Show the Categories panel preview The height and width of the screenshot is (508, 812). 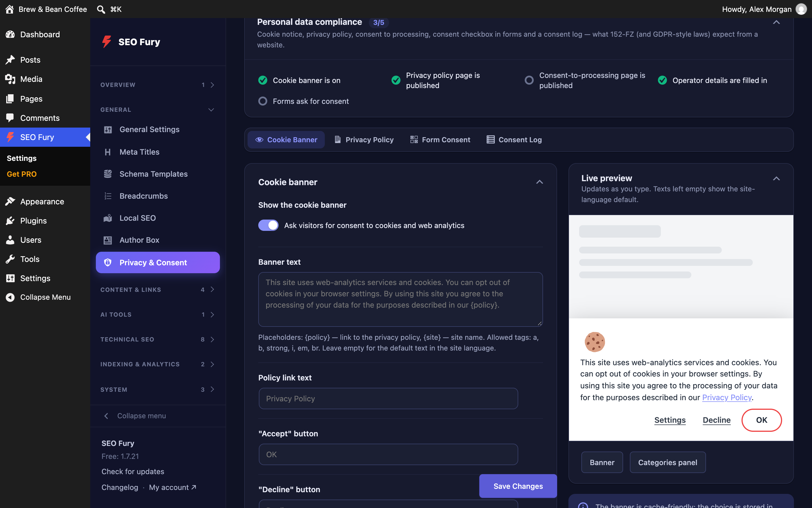click(x=667, y=462)
